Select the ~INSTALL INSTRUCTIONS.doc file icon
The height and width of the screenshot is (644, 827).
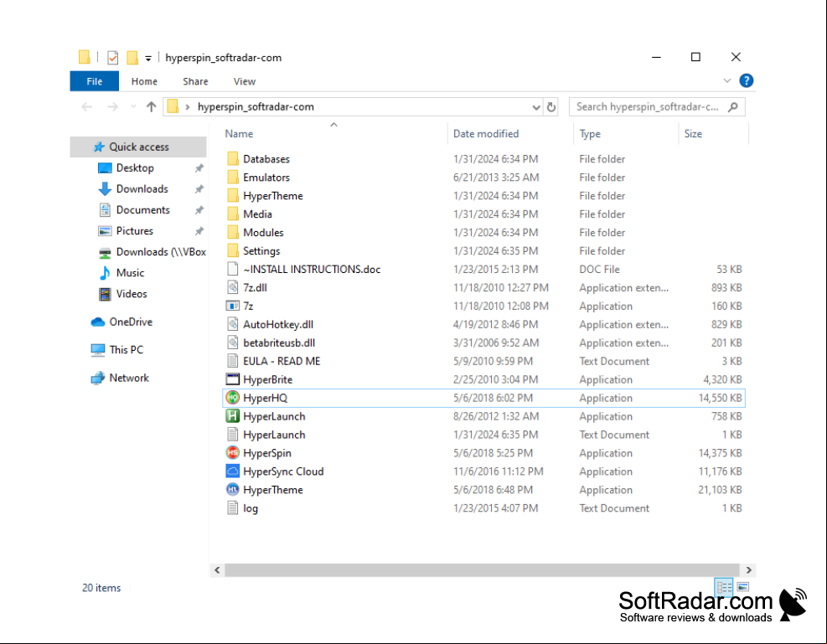pyautogui.click(x=233, y=270)
